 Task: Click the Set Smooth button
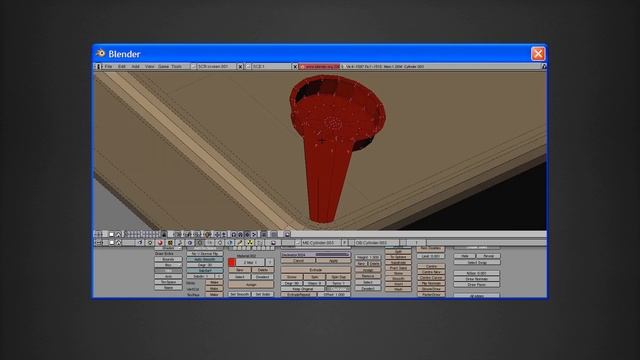[240, 294]
